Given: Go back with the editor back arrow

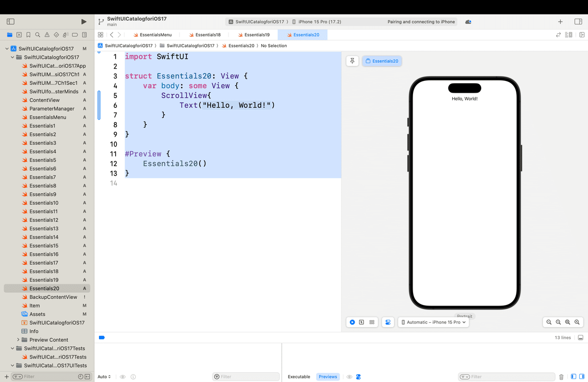Looking at the screenshot, I should (x=112, y=35).
